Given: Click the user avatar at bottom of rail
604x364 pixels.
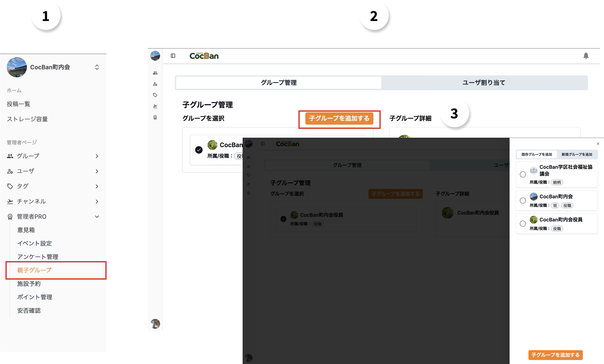Looking at the screenshot, I should (x=155, y=324).
